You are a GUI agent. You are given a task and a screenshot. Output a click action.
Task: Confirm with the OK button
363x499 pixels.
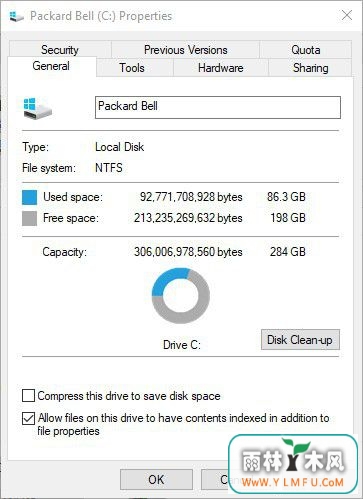[156, 480]
